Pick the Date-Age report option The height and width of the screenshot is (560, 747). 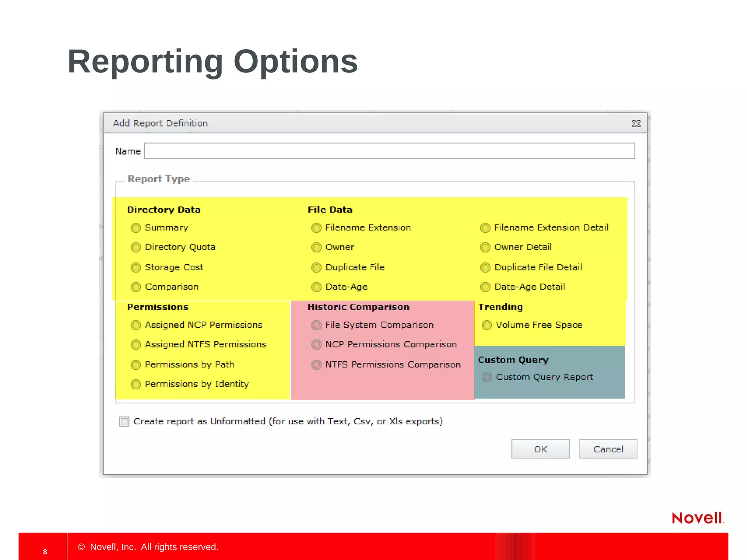pyautogui.click(x=316, y=287)
